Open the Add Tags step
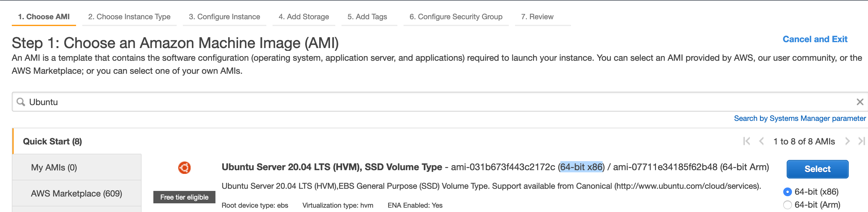Image resolution: width=868 pixels, height=212 pixels. click(x=367, y=17)
